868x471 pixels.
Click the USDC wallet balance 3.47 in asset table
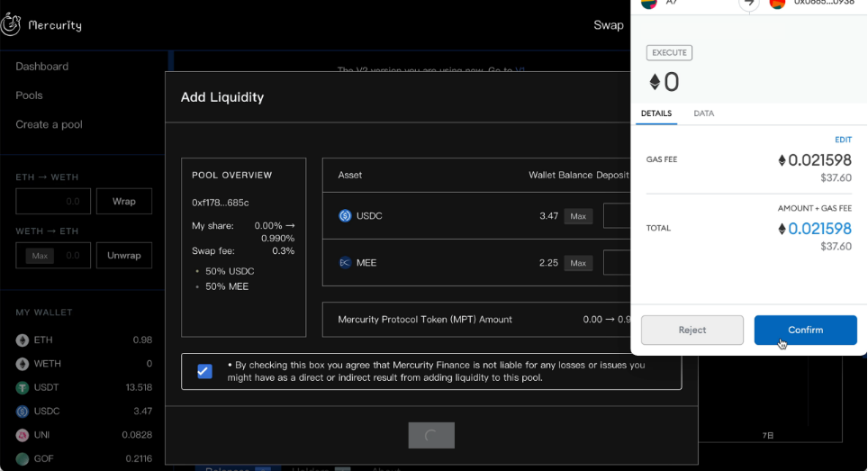point(548,216)
